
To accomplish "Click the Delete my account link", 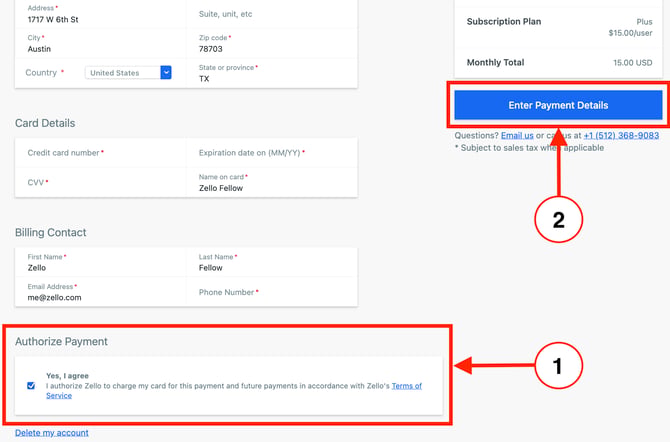I will click(52, 433).
